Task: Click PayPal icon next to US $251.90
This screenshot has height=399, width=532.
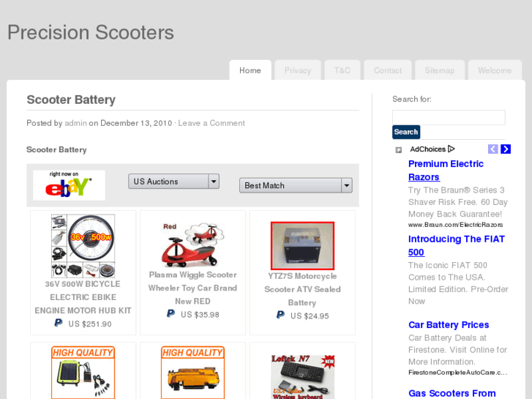Action: coord(59,323)
